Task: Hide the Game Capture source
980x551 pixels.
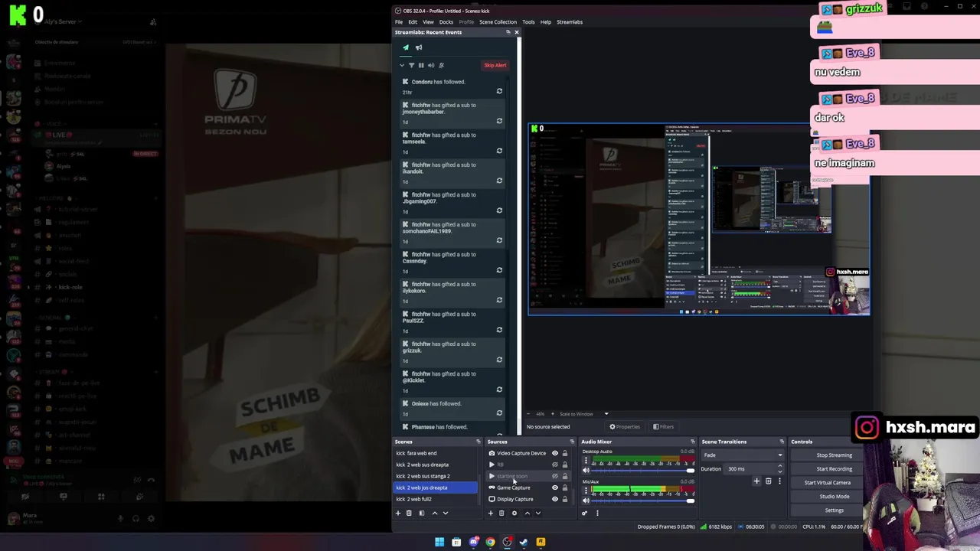Action: [x=555, y=487]
